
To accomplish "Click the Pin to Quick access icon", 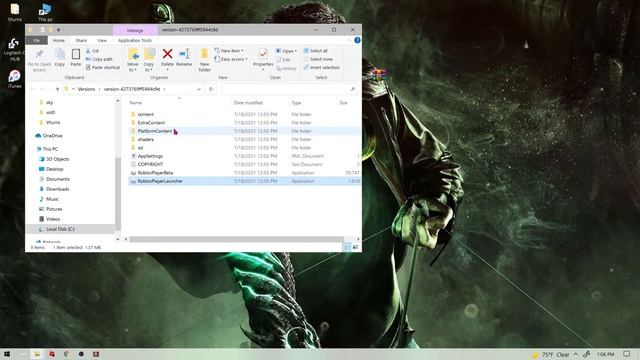I will (39, 54).
